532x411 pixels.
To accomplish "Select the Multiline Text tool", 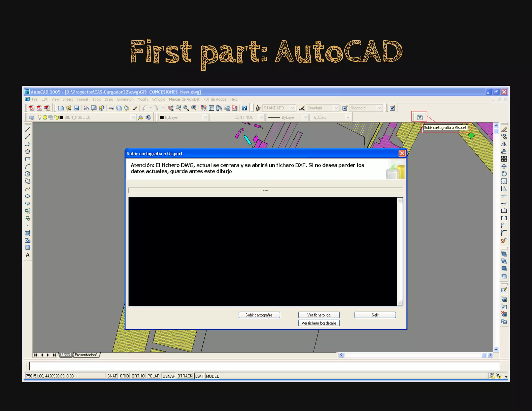I will (x=28, y=255).
